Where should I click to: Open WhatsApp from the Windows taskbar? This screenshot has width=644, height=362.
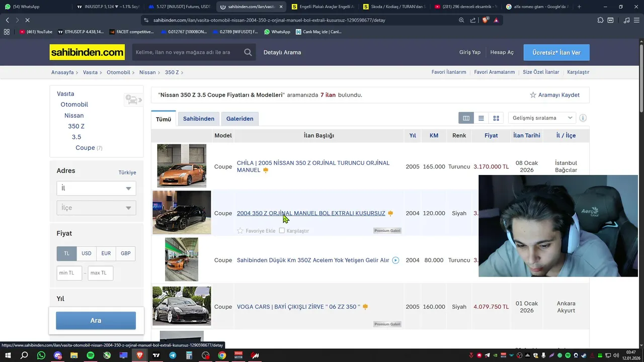click(x=41, y=355)
